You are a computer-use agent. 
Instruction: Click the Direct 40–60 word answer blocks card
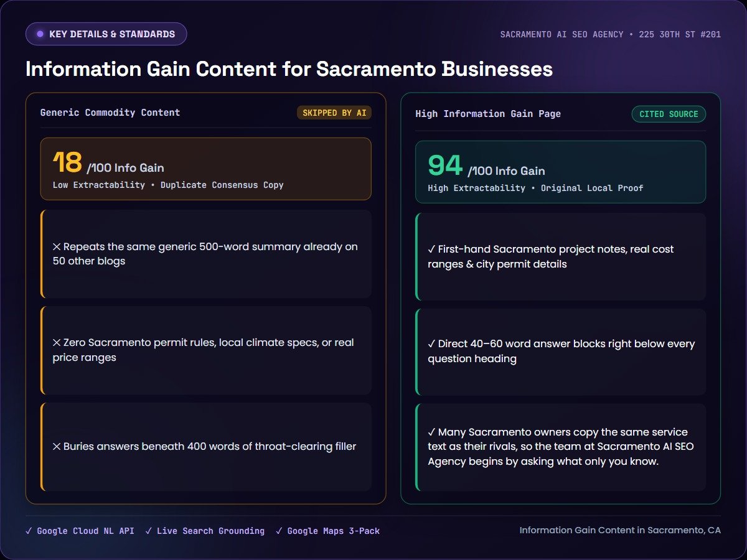click(x=561, y=352)
